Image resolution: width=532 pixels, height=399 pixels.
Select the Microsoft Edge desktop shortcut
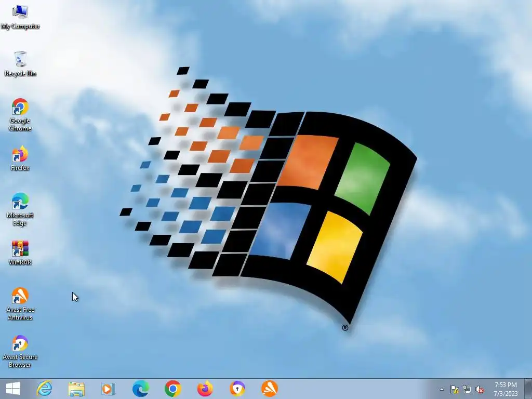pos(20,209)
